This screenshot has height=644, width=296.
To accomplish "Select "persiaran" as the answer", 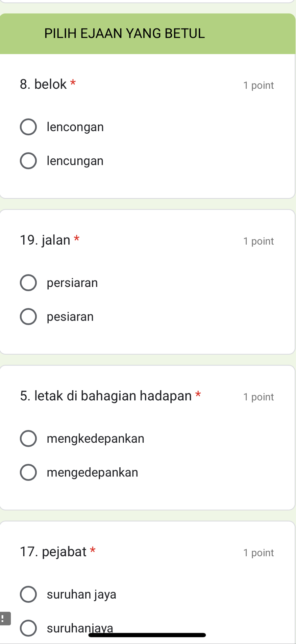I will point(28,283).
